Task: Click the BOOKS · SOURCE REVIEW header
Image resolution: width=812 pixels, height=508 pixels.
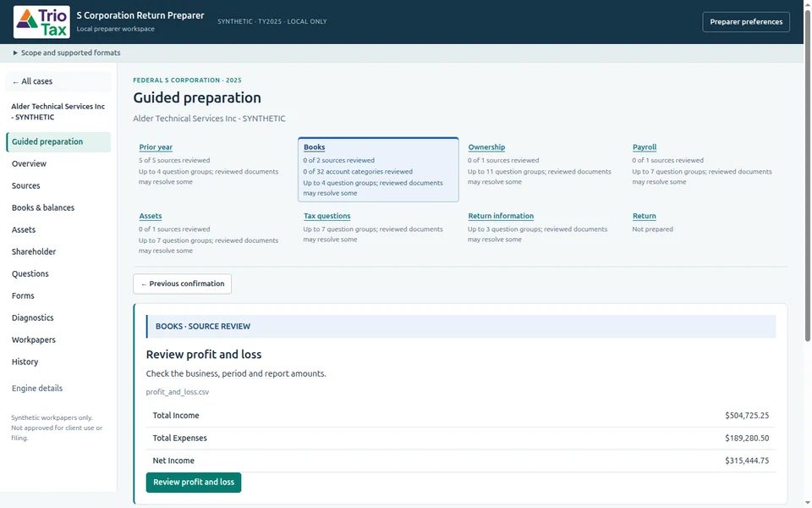Action: tap(461, 327)
